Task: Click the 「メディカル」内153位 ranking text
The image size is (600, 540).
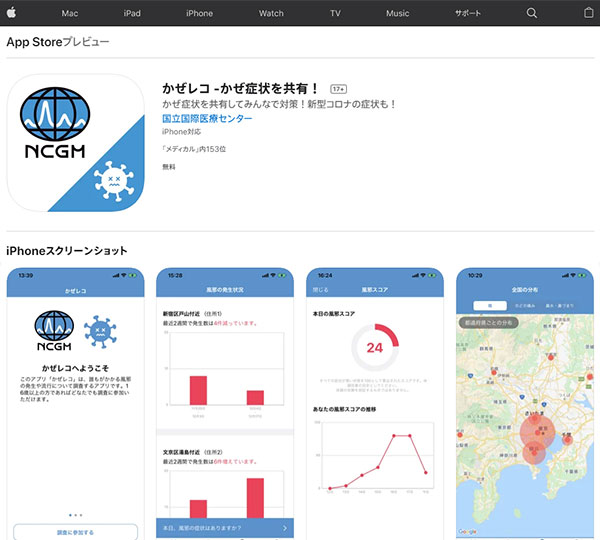Action: [x=194, y=149]
